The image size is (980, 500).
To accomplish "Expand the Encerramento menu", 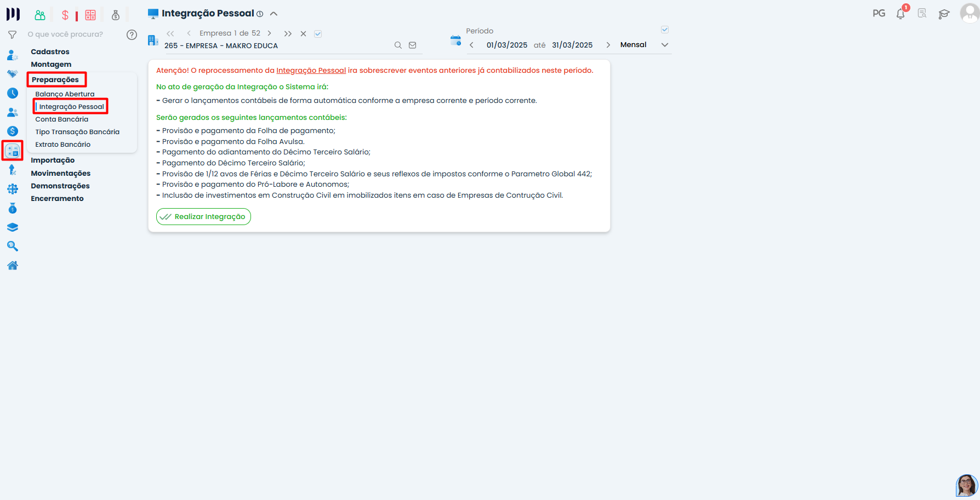I will (x=57, y=198).
